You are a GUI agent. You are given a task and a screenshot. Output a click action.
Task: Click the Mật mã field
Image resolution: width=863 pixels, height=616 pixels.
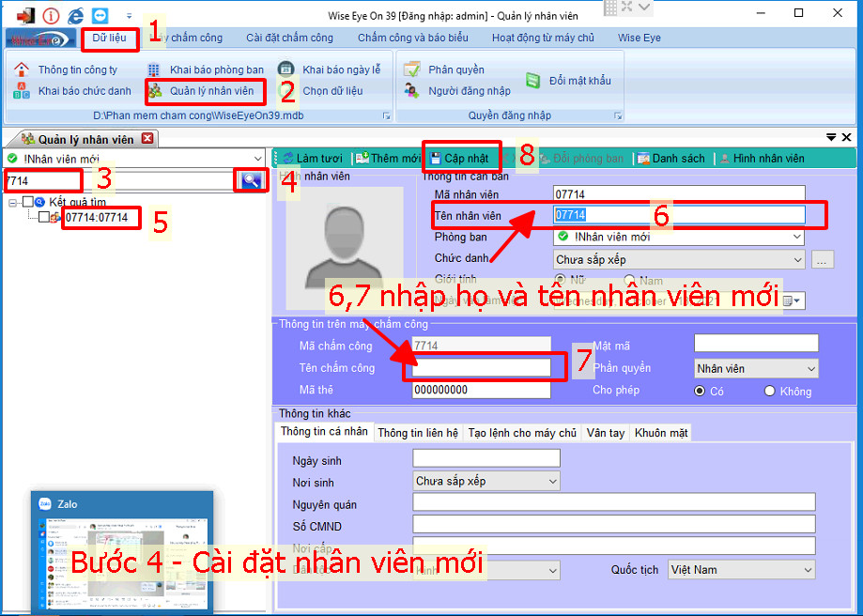[756, 343]
